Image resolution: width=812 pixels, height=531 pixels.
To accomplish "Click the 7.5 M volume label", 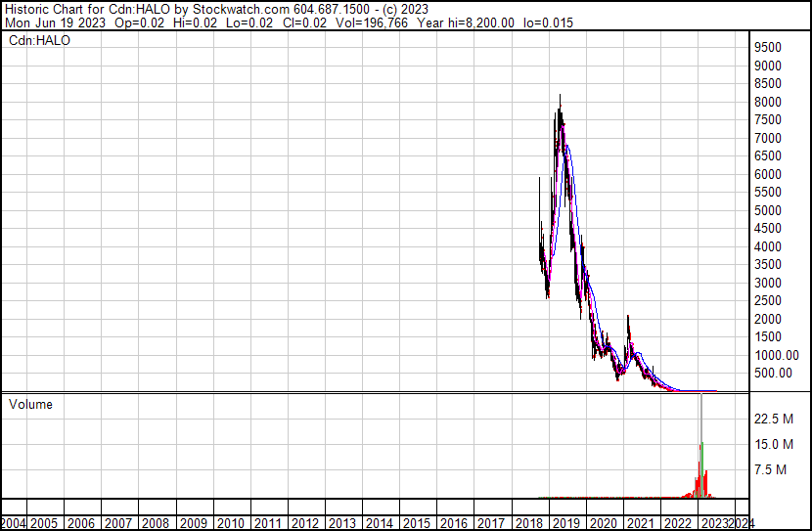I will pos(771,469).
